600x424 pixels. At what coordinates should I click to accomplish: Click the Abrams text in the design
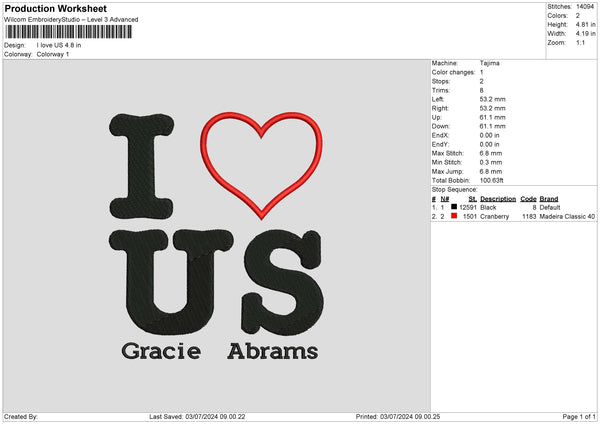coord(273,351)
